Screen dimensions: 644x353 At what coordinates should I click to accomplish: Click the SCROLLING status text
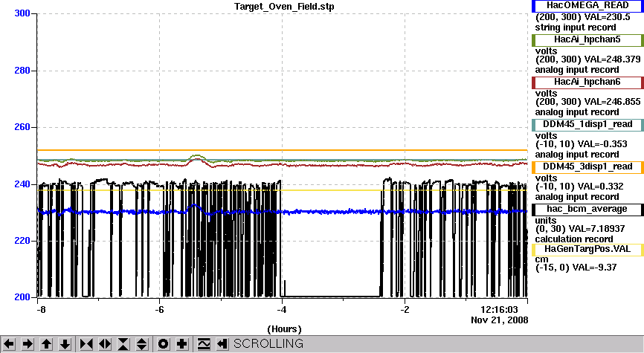click(268, 343)
